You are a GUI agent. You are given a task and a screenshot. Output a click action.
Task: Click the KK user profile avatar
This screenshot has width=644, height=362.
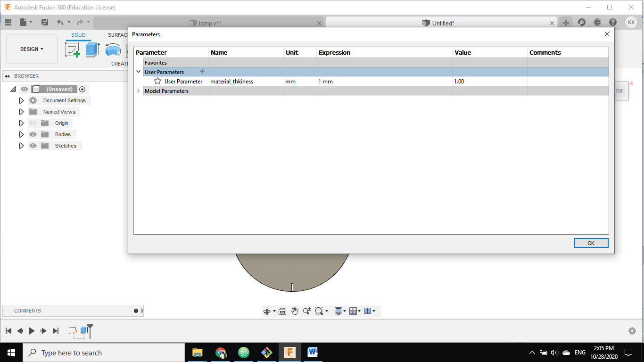(x=631, y=22)
